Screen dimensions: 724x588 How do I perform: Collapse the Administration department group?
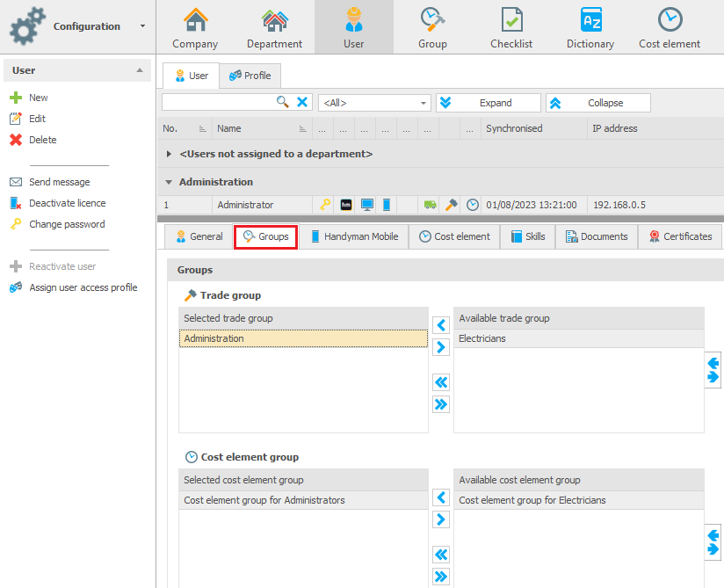tap(169, 182)
